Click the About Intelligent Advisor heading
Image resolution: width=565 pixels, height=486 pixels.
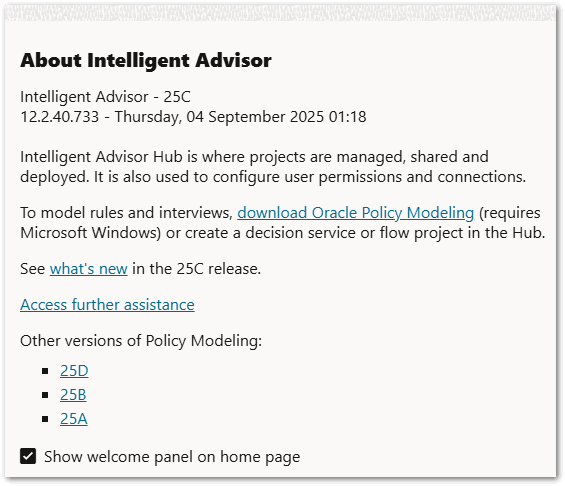146,60
